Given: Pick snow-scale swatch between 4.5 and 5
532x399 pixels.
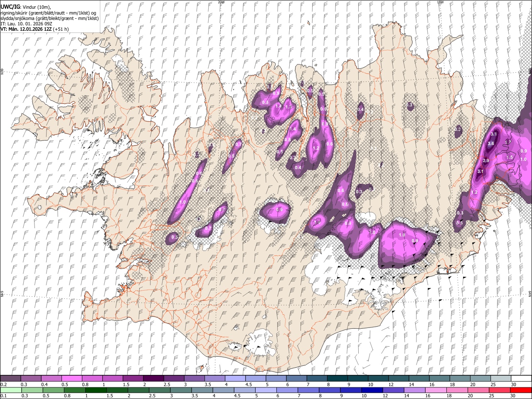Looking at the screenshot, I should point(256,378).
